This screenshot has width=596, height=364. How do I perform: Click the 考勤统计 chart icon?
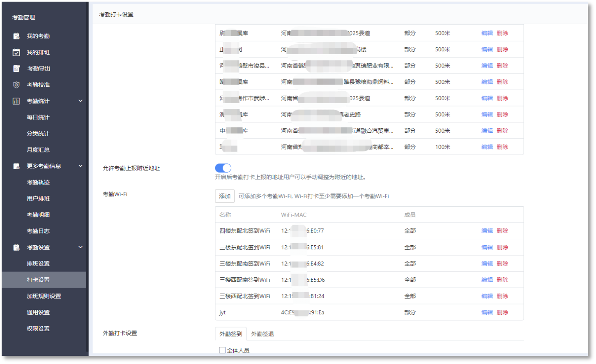[16, 101]
